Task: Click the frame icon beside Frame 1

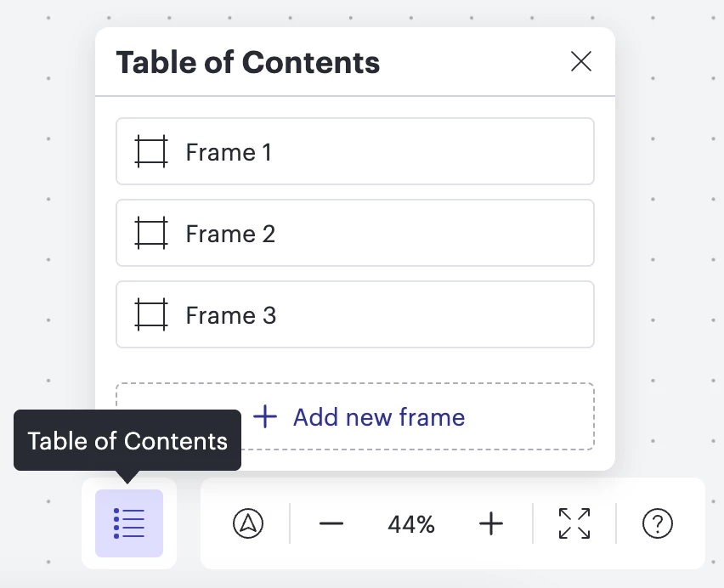Action: coord(151,152)
